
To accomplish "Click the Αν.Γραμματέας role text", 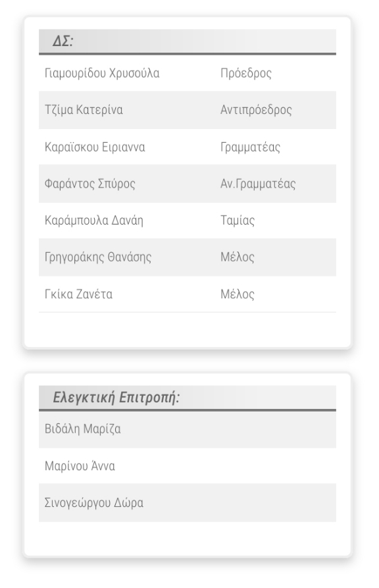I will 258,183.
